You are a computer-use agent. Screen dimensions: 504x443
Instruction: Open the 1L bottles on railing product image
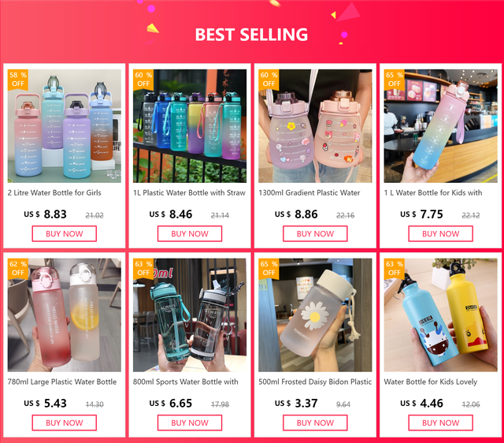tap(190, 126)
